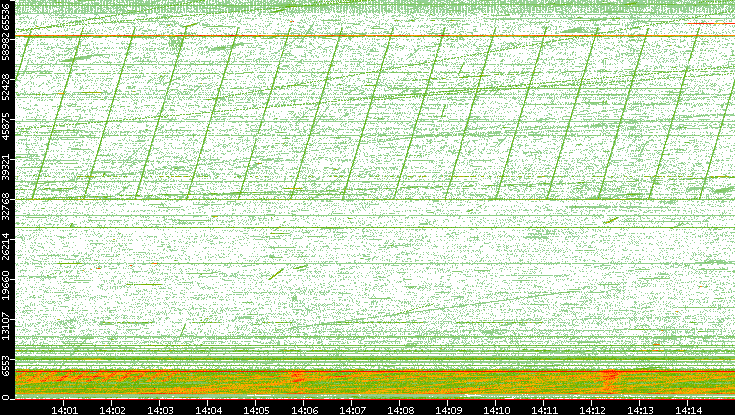
Task: Click the 14:06 time axis label
Action: coord(304,410)
